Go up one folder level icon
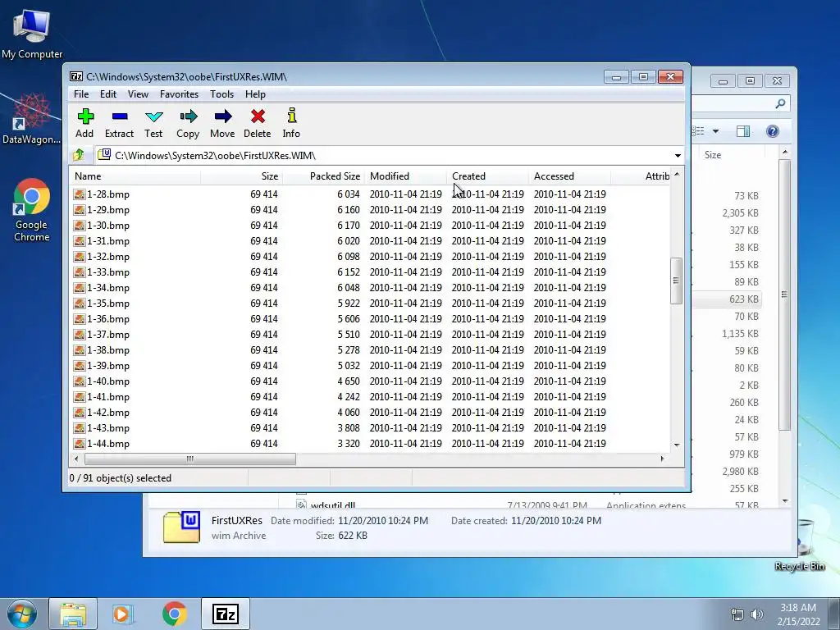Viewport: 840px width, 630px height. pos(79,155)
